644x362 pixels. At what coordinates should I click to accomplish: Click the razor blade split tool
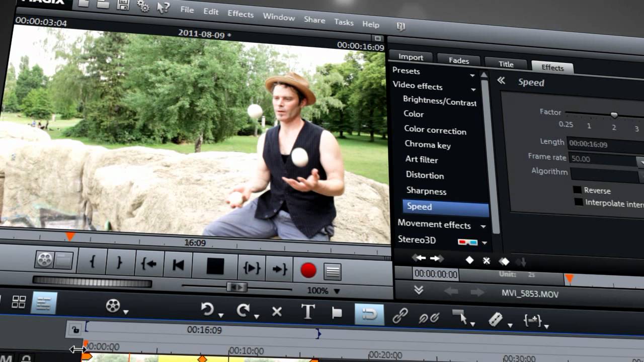(x=496, y=319)
